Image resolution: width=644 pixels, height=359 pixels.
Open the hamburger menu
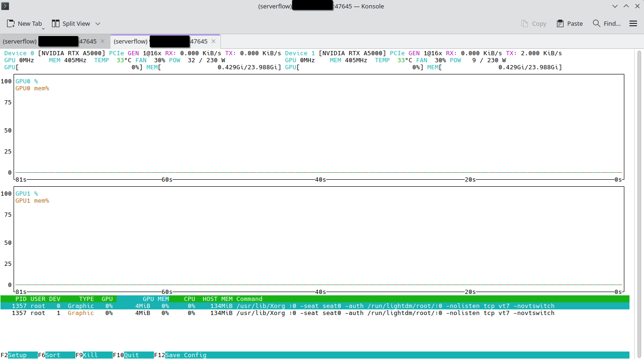click(633, 23)
